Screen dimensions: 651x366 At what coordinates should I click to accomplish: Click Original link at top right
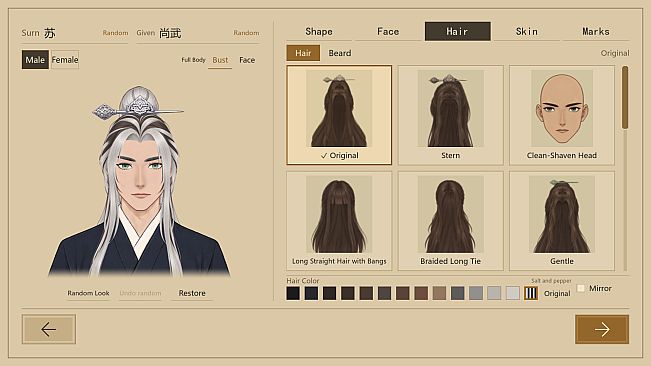point(615,53)
